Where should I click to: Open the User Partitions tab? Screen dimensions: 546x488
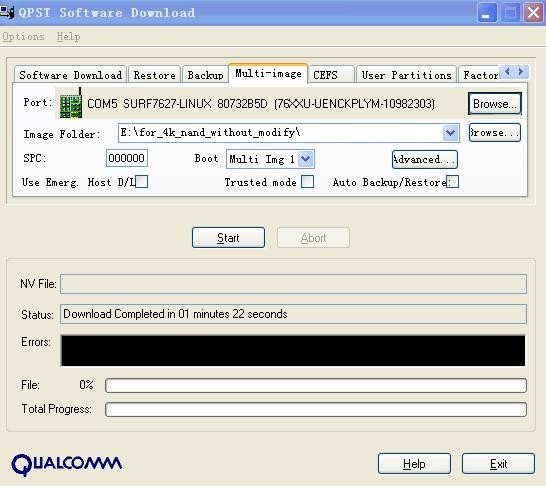click(406, 75)
